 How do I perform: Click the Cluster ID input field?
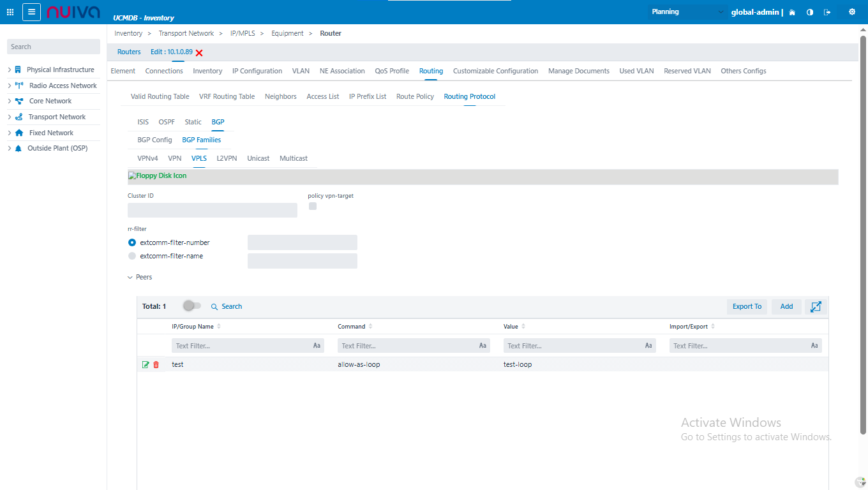213,210
